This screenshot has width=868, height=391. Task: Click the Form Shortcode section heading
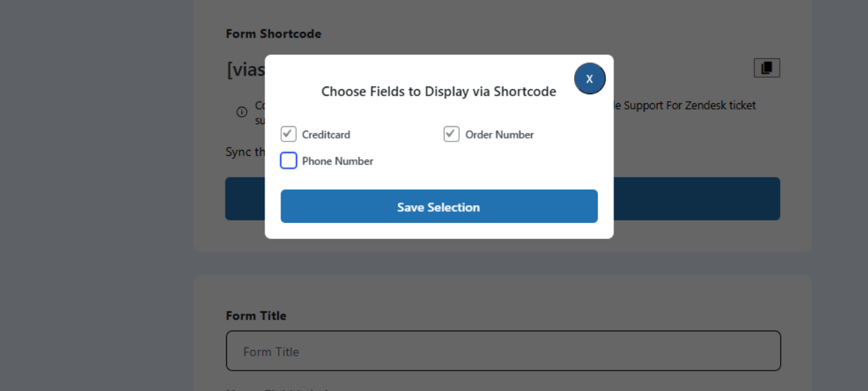[274, 34]
